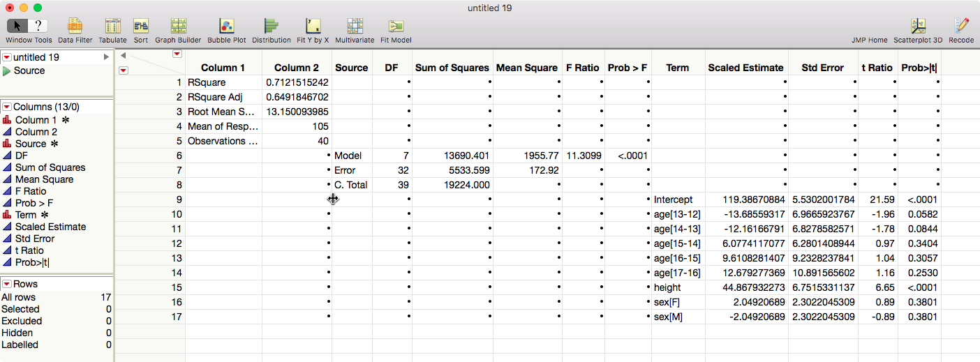Open the Multivariate platform icon

(355, 27)
